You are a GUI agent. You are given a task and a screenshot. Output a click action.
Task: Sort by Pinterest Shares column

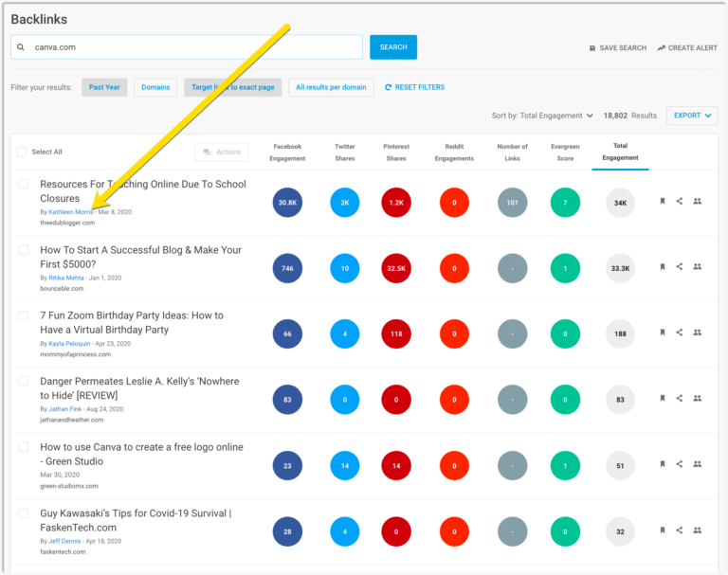(396, 153)
